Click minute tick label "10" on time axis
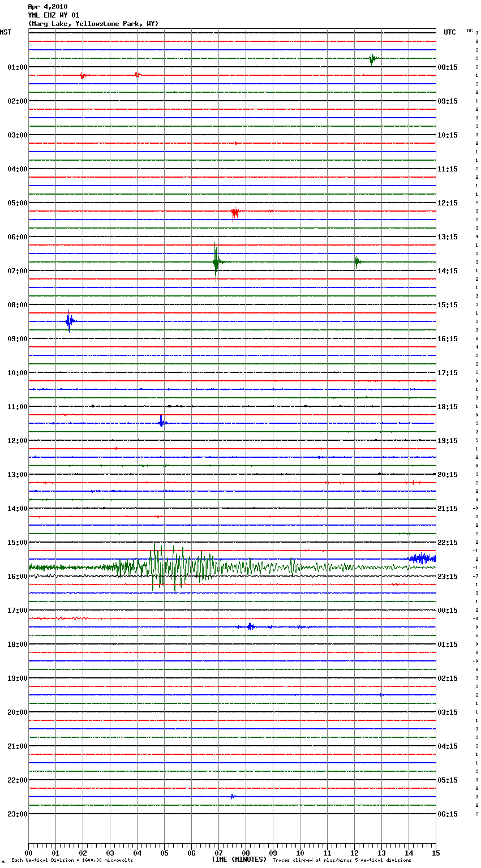Viewport: 481px width, 868px height. point(300,853)
